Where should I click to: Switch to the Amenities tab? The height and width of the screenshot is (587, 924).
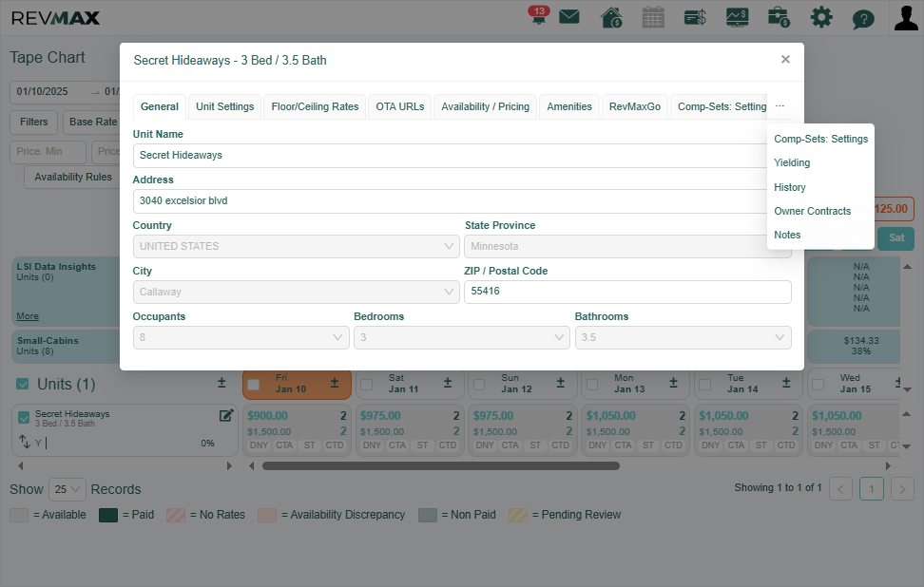[x=569, y=106]
